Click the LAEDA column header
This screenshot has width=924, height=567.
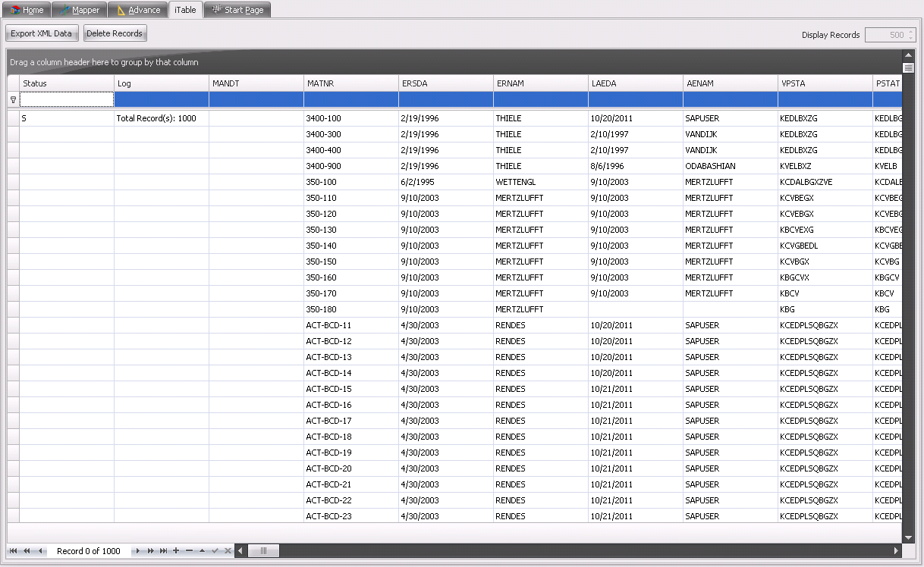pos(636,83)
